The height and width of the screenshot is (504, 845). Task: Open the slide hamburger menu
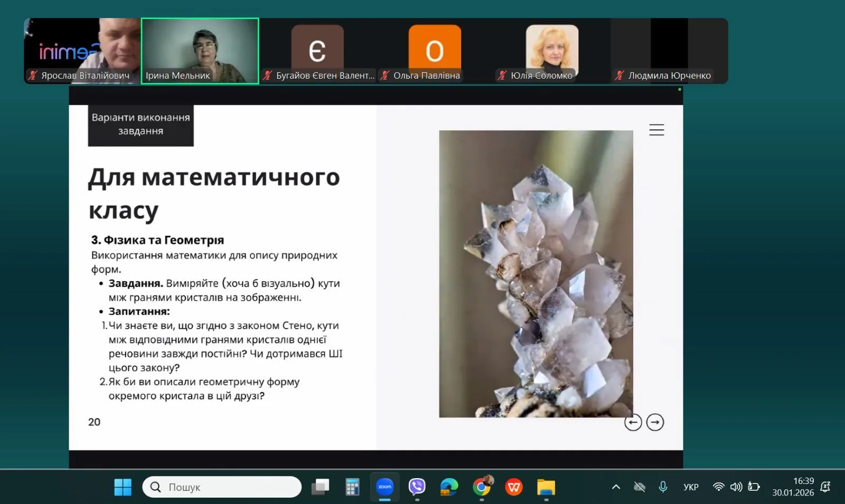(x=656, y=130)
